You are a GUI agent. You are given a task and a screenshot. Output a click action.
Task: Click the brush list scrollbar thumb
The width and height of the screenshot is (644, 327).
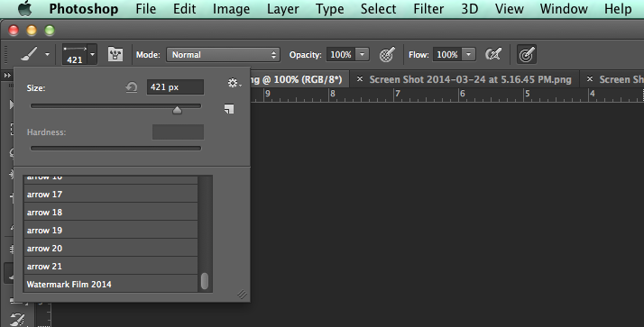(205, 281)
